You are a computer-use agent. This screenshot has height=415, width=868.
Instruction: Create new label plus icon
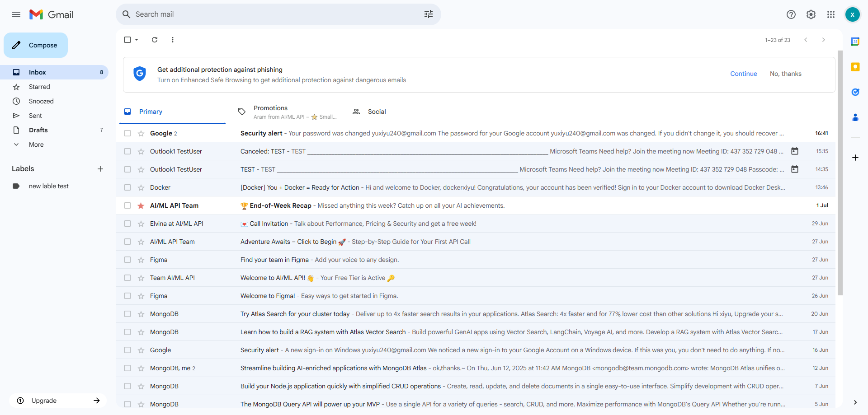(x=100, y=169)
